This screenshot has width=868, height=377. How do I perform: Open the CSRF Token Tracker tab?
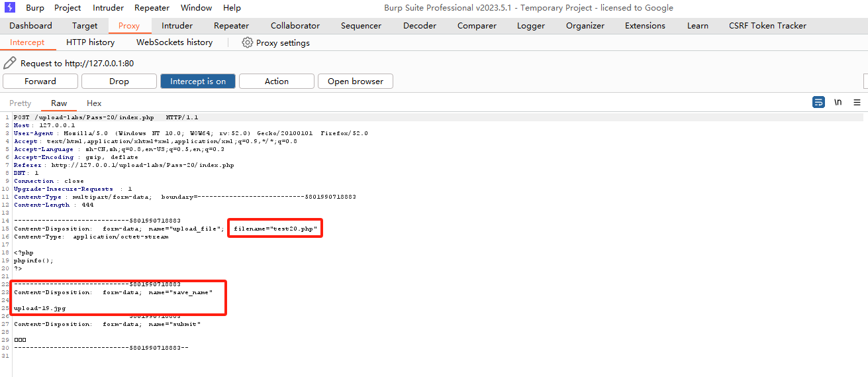point(768,26)
